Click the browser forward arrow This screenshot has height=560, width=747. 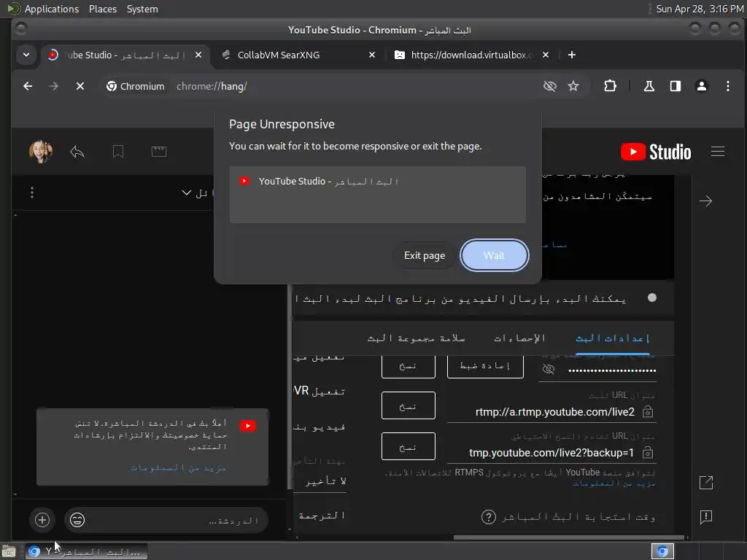tap(54, 86)
